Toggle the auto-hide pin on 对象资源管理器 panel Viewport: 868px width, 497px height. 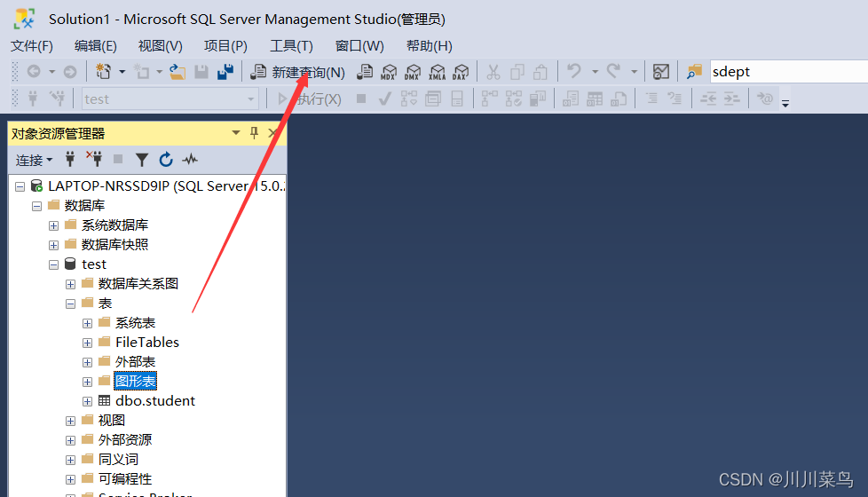(x=254, y=133)
